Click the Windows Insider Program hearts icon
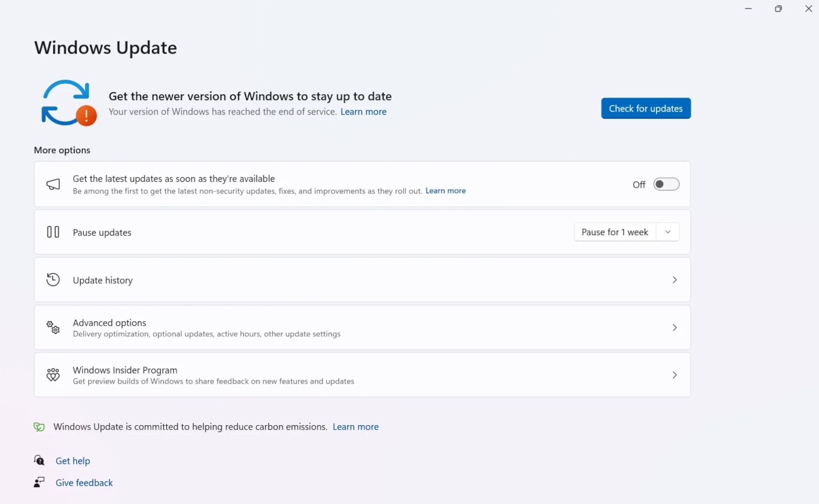This screenshot has height=504, width=819. pos(54,375)
